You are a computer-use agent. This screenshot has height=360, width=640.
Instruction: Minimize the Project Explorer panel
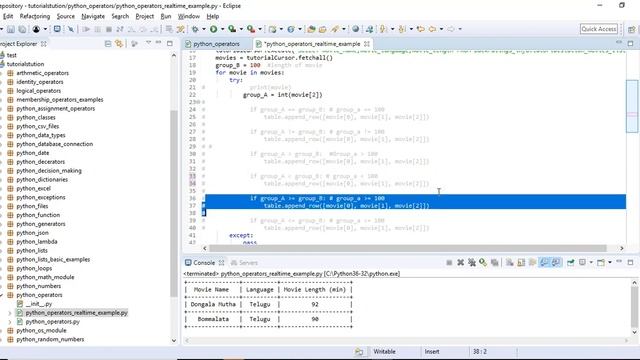pos(158,43)
